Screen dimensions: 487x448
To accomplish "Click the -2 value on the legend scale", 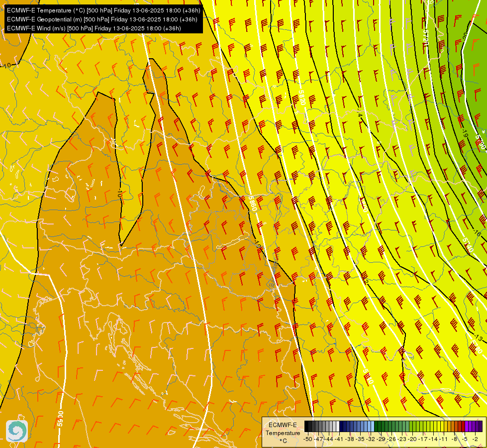I will point(475,439).
